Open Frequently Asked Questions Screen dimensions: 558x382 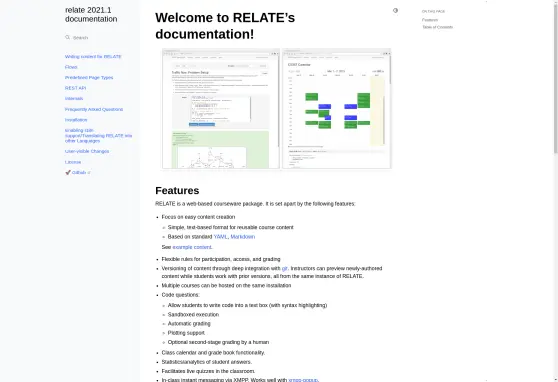click(94, 109)
